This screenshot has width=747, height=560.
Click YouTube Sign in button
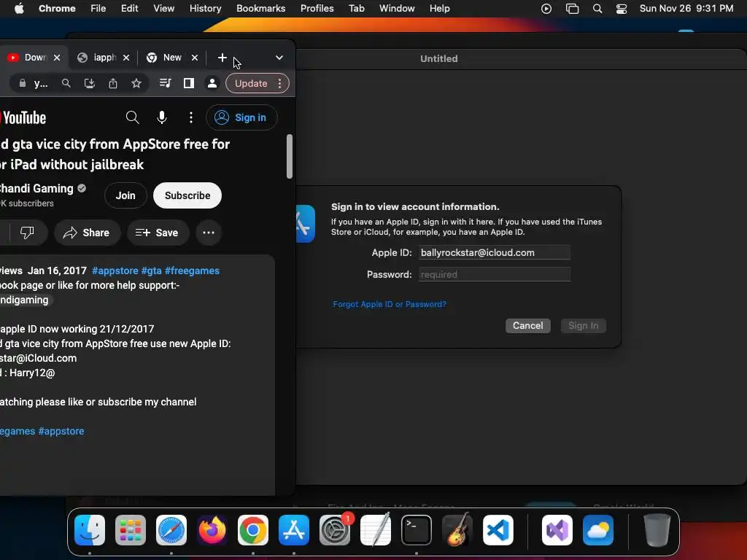click(x=241, y=117)
